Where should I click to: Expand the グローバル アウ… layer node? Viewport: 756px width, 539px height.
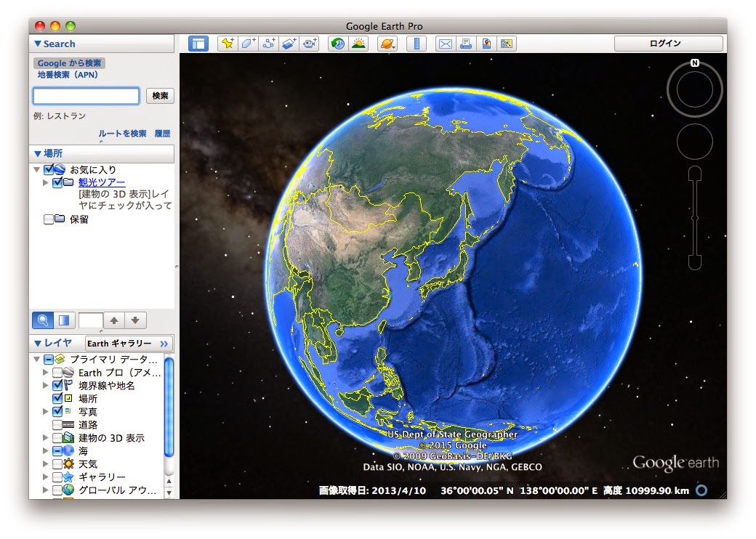point(45,490)
